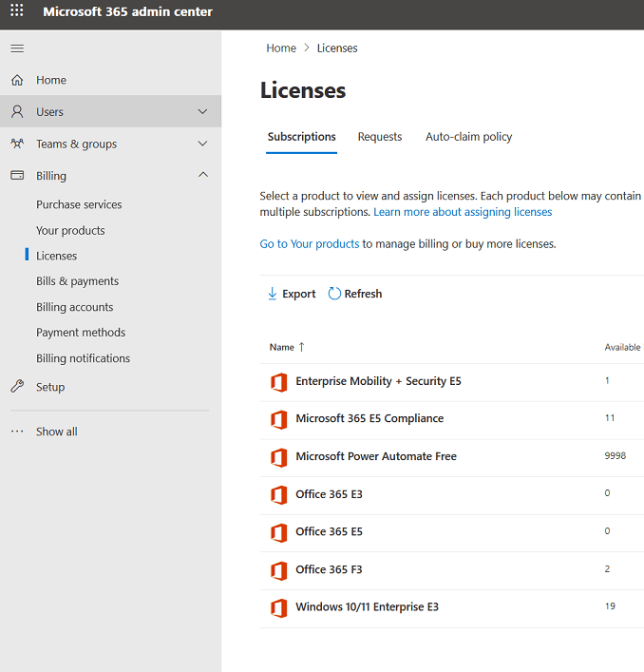Expand the Teams & groups chevron

202,144
